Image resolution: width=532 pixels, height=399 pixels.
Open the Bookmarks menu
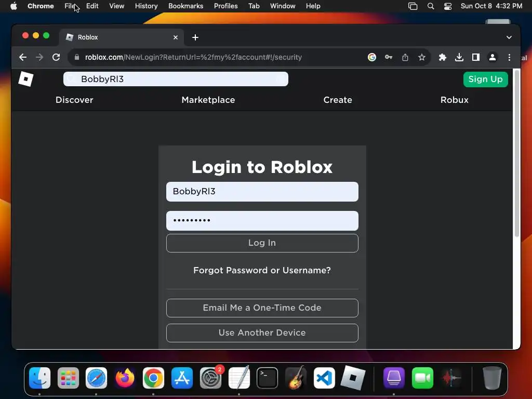point(185,6)
